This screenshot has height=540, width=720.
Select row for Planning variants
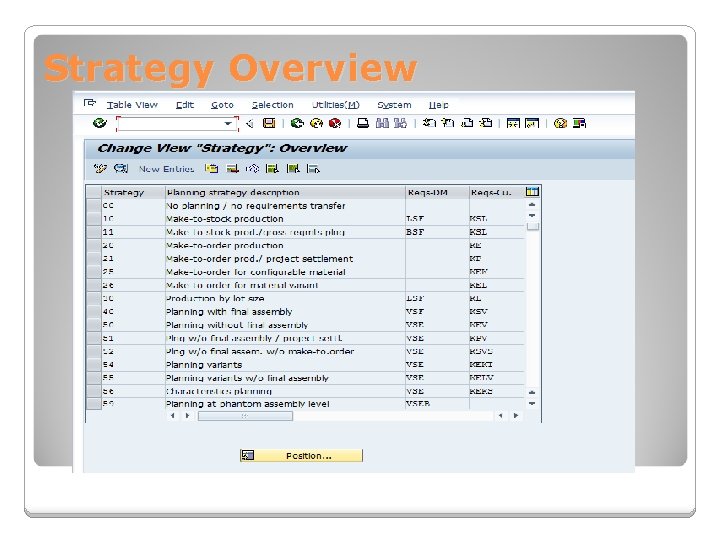coord(94,365)
